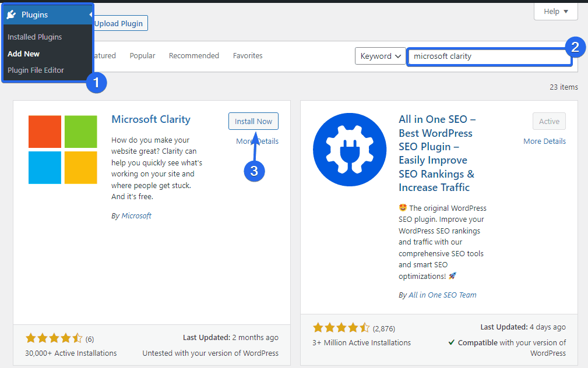Visit the Microsoft author link

click(x=136, y=216)
